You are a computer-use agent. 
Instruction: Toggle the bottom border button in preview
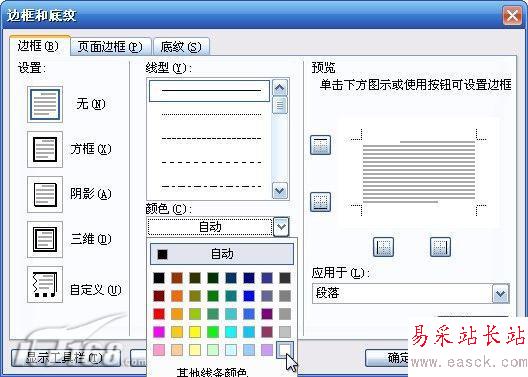pos(320,202)
